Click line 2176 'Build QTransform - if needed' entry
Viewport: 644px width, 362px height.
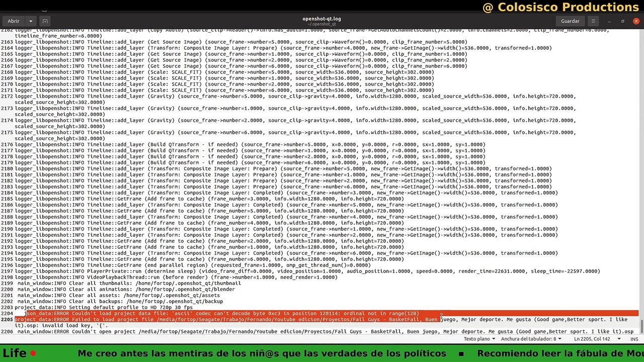tap(250, 144)
